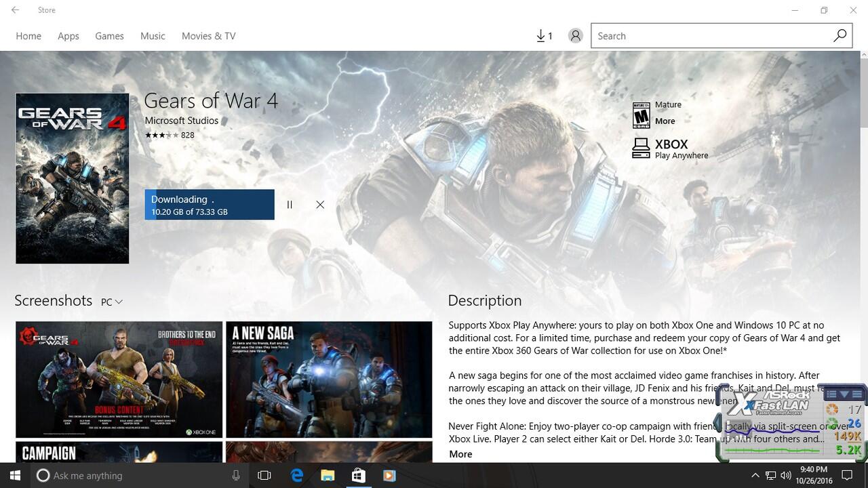Open the volume control tray icon
This screenshot has height=488, width=868.
(x=786, y=475)
